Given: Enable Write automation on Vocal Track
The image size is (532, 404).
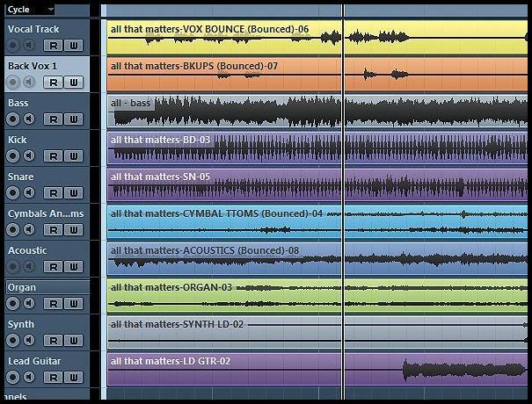Looking at the screenshot, I should 73,46.
